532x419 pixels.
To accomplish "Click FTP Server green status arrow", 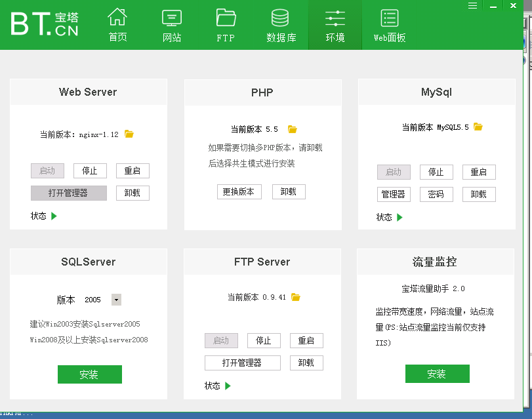I will (228, 386).
